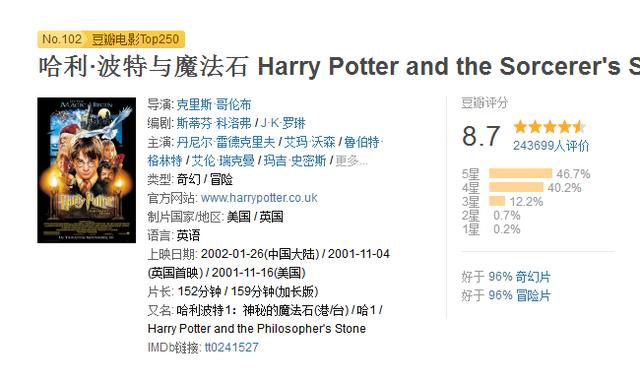The width and height of the screenshot is (640, 383).
Task: Click the 3星 rating bar
Action: [497, 201]
